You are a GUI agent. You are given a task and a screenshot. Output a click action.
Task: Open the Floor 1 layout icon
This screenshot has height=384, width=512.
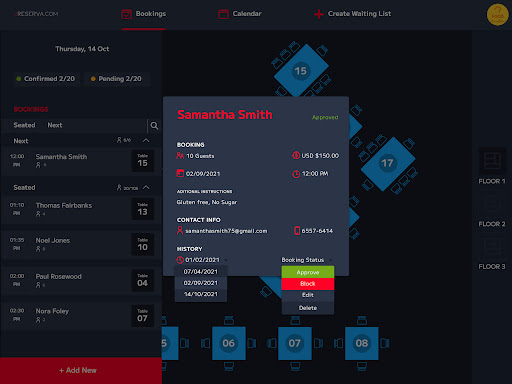click(492, 162)
